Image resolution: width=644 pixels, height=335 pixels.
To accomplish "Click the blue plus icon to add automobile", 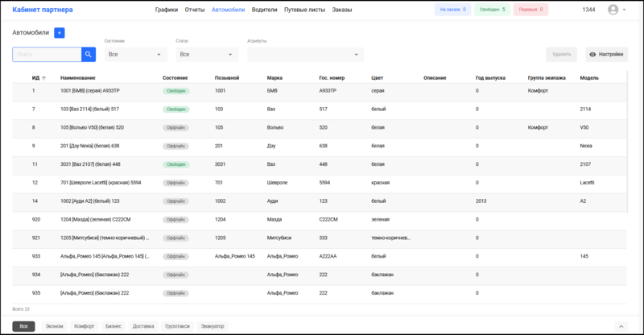I will coord(60,33).
